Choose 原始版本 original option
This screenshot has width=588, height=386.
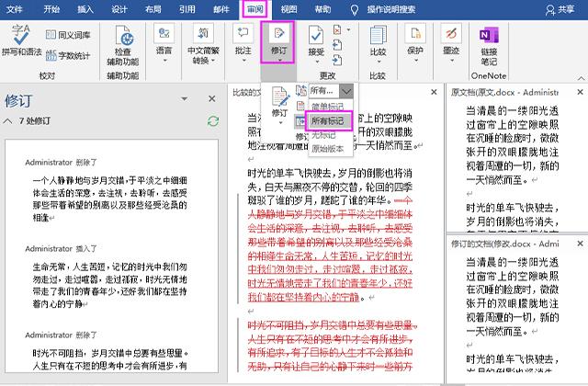click(328, 149)
